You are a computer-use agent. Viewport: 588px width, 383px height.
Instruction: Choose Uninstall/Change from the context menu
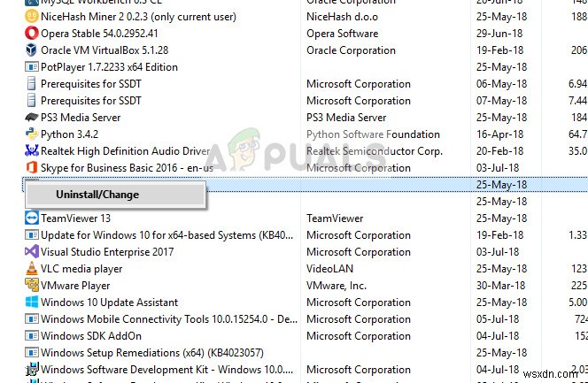pos(115,195)
